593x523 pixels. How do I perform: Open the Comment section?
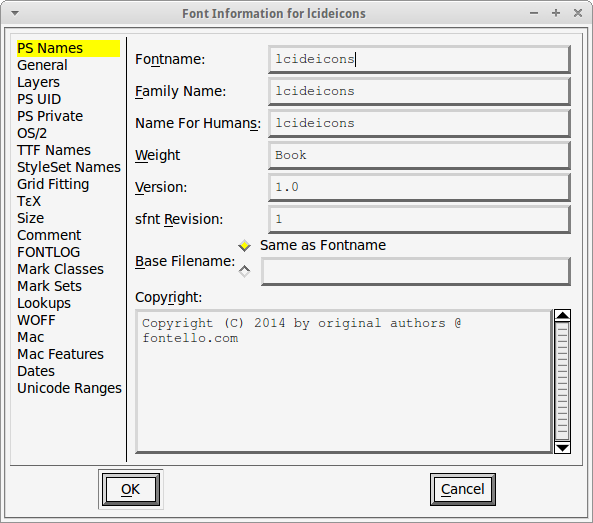[x=49, y=236]
